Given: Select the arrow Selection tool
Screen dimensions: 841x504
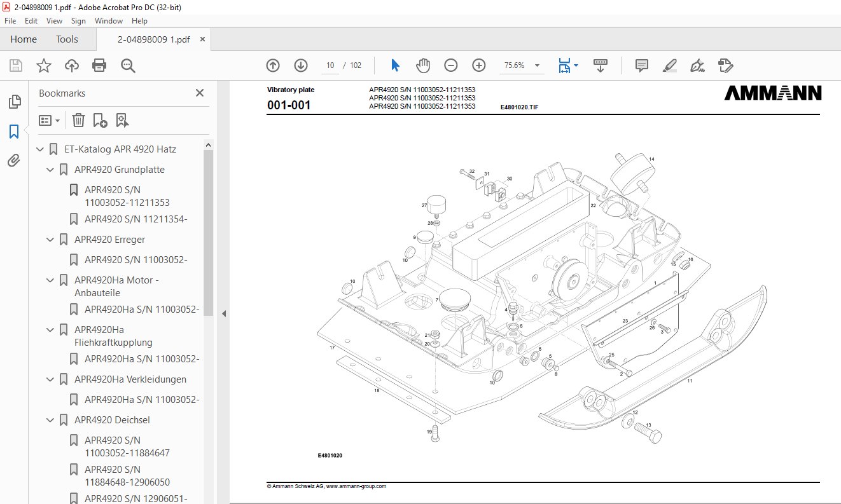Looking at the screenshot, I should point(395,65).
